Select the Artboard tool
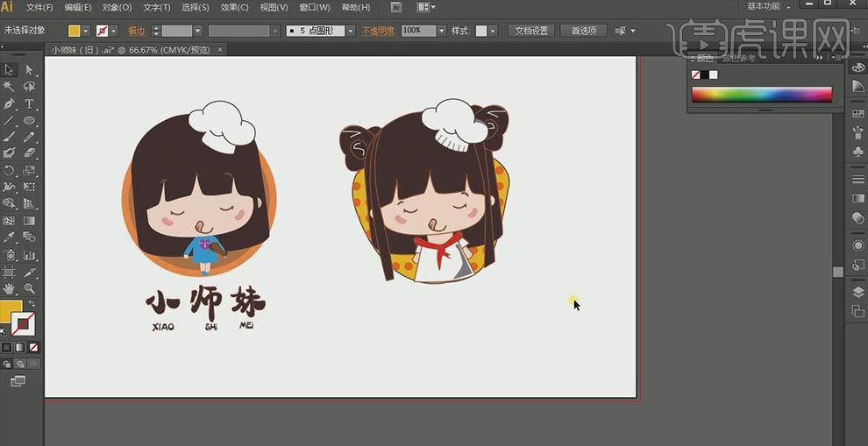This screenshot has width=868, height=446. click(9, 272)
